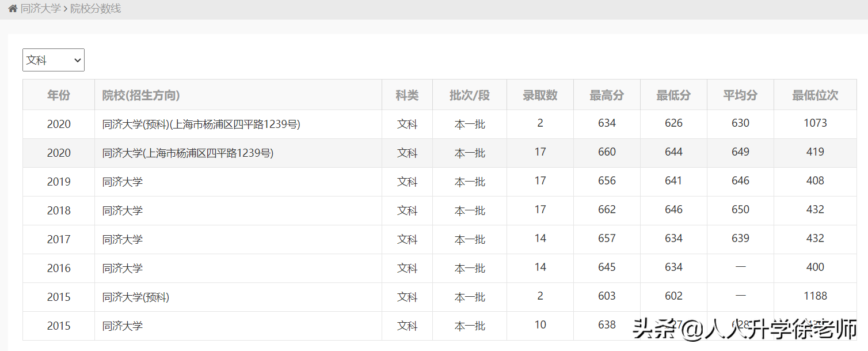Click the 平均分 column header
This screenshot has width=868, height=351.
tap(740, 95)
